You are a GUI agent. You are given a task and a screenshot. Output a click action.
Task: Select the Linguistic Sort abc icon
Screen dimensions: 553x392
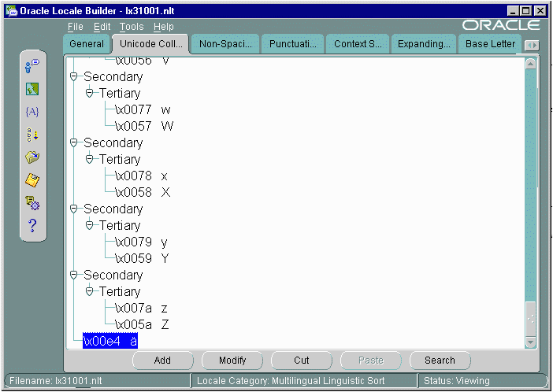(32, 135)
